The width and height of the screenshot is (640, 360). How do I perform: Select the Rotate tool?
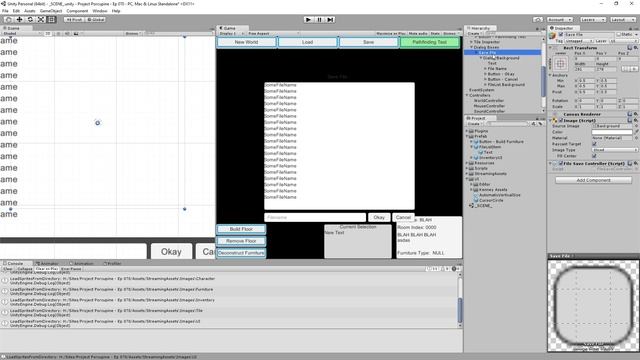click(x=30, y=20)
